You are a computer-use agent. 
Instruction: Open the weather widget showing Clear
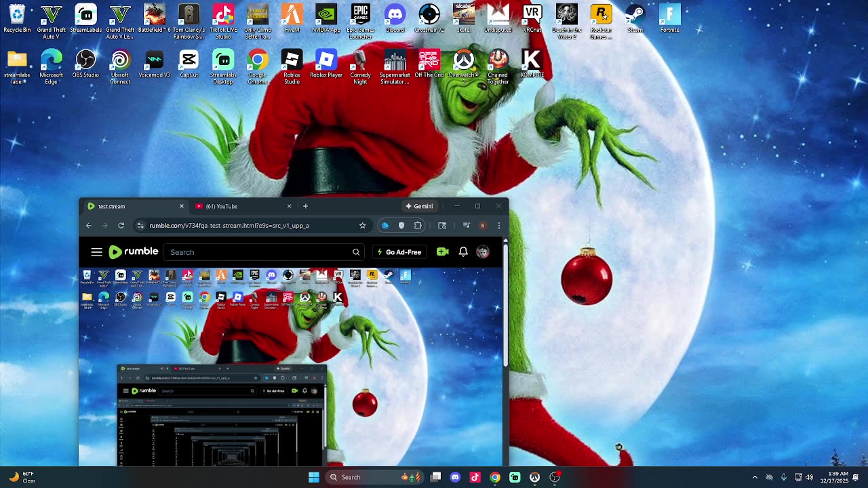[21, 477]
